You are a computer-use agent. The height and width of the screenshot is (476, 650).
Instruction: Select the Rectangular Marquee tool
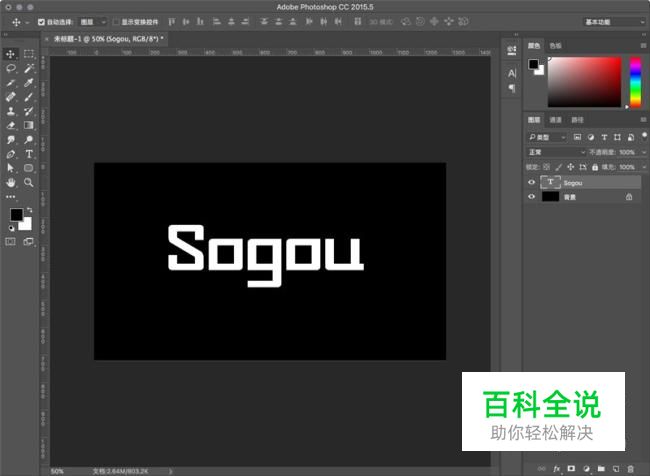tap(29, 54)
